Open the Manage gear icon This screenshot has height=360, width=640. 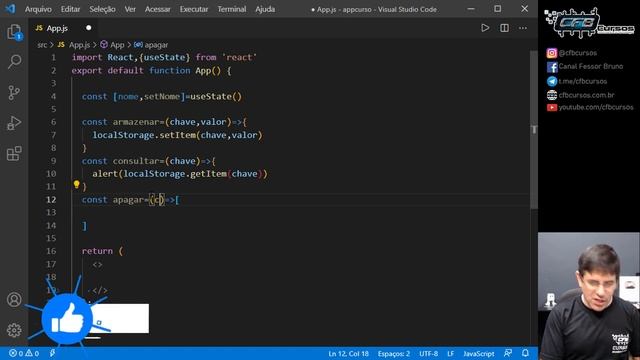pos(14,330)
